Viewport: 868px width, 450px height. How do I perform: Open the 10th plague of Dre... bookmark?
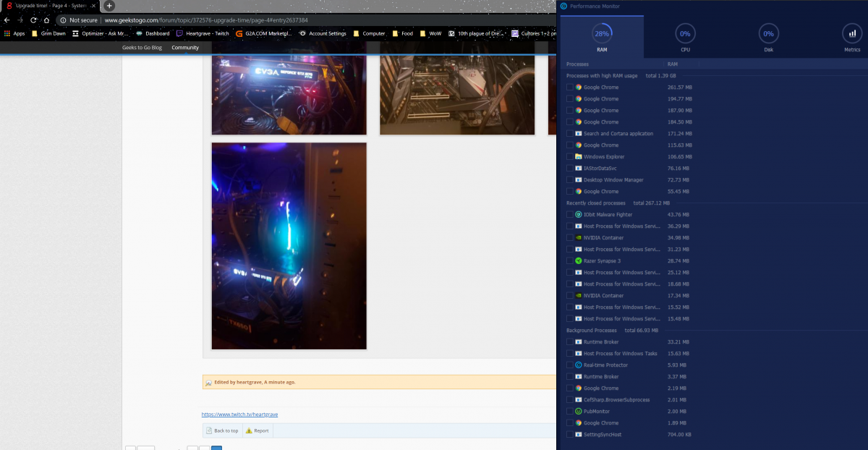pos(477,33)
